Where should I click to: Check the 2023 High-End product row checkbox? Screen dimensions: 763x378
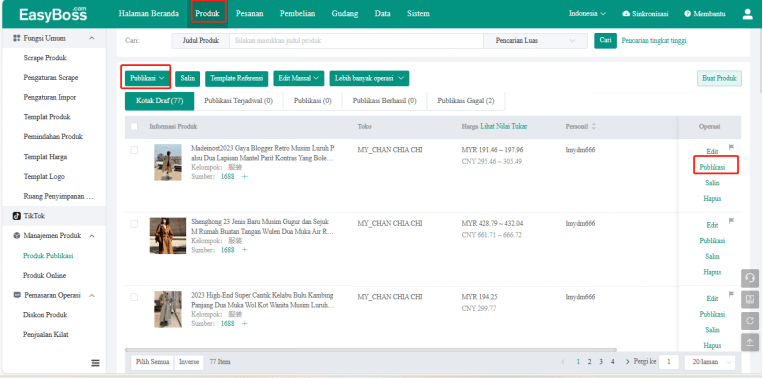click(x=134, y=297)
